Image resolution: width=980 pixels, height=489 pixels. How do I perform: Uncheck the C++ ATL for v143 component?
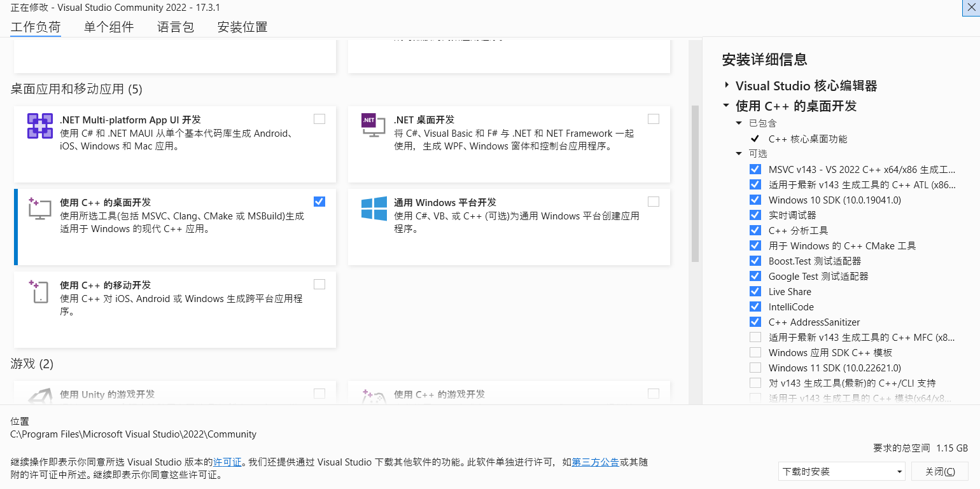(755, 184)
